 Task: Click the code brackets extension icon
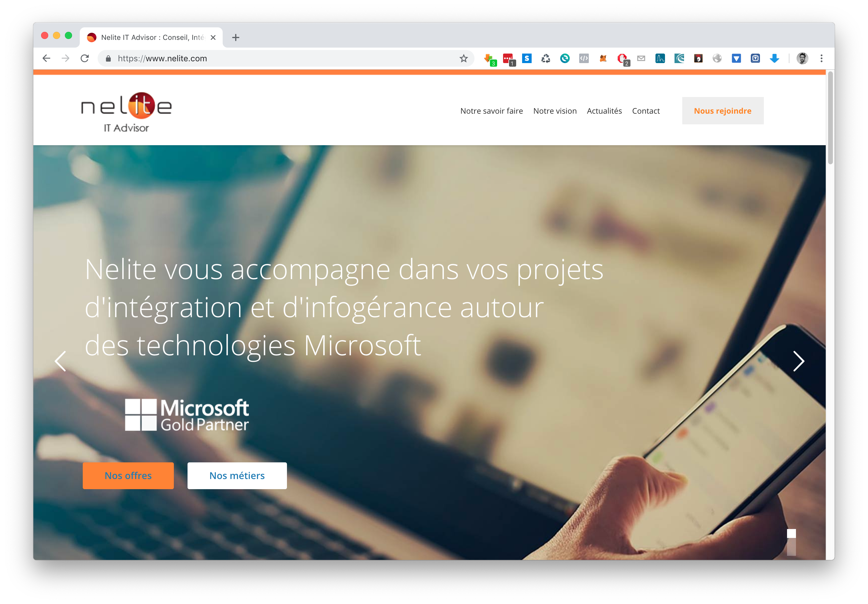584,58
